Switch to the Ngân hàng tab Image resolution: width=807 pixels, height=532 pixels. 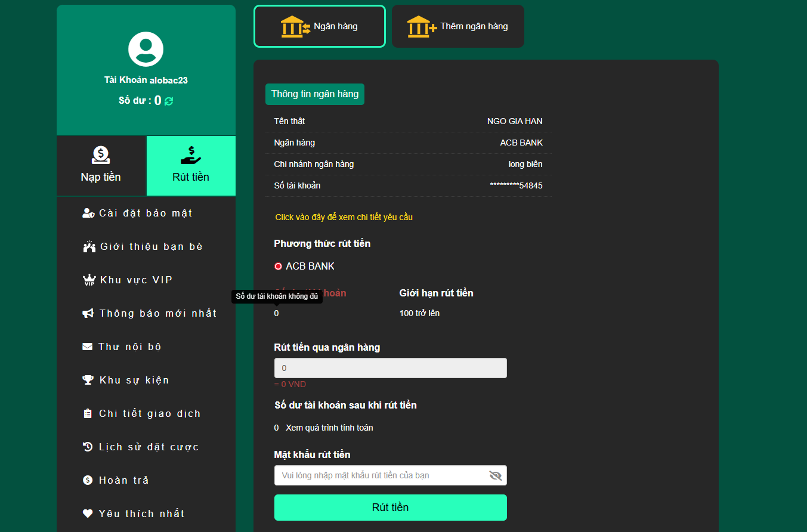click(319, 26)
